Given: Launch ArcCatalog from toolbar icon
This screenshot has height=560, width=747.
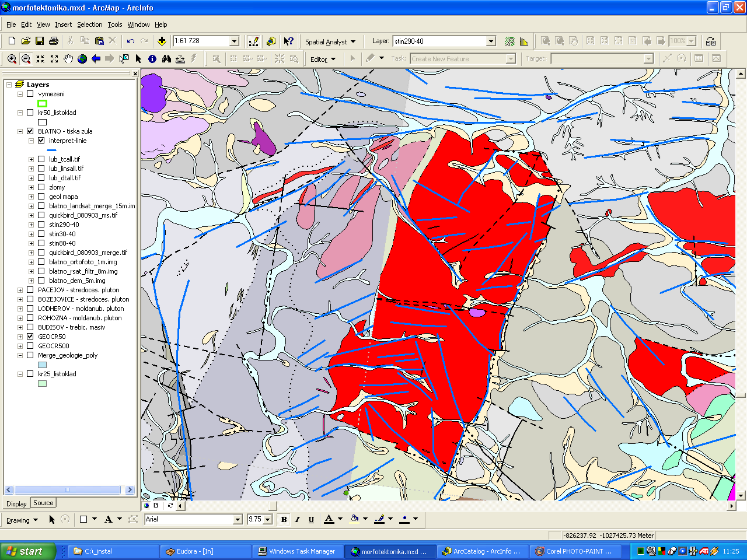Looking at the screenshot, I should tap(271, 41).
